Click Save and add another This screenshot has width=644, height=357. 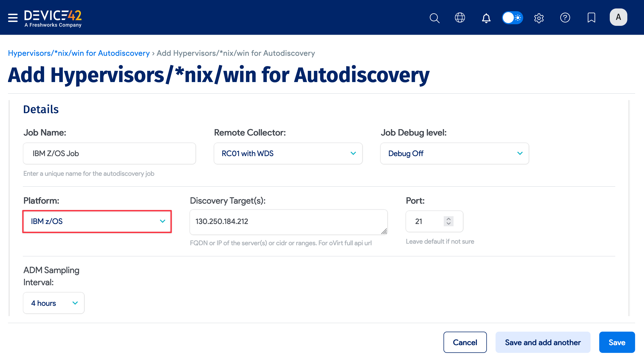tap(543, 342)
